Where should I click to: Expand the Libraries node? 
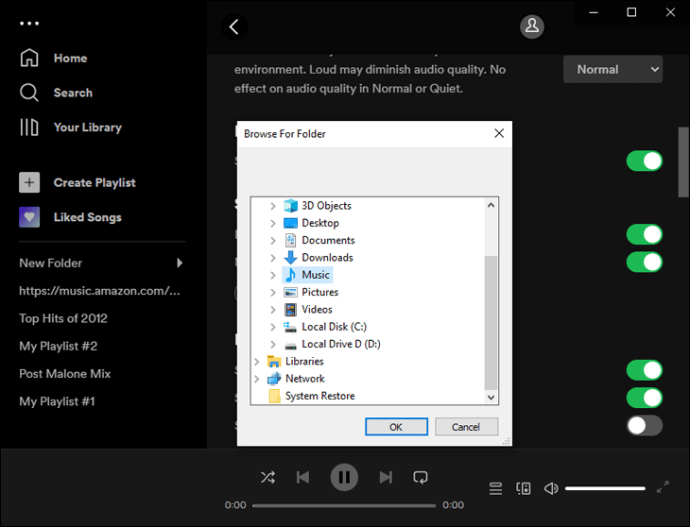point(257,362)
